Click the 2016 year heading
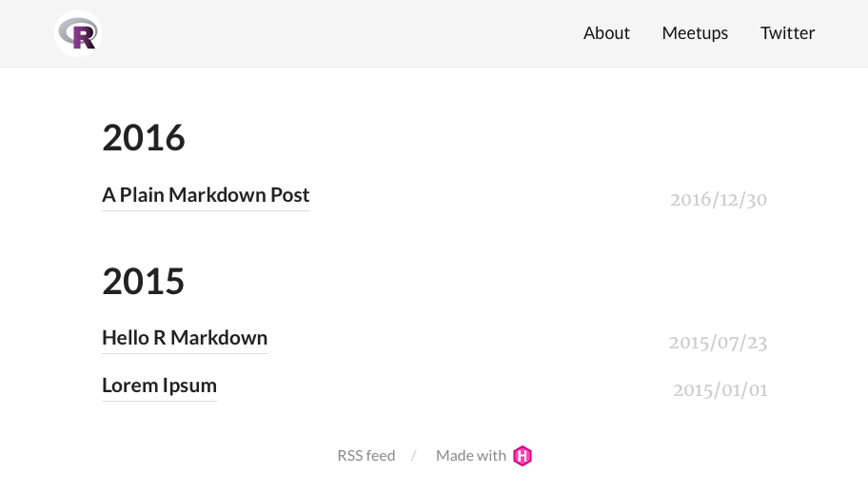This screenshot has height=494, width=868. pyautogui.click(x=144, y=139)
